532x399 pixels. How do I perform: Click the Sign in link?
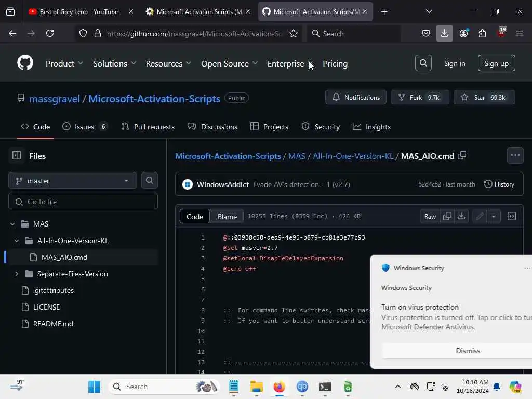pos(454,63)
